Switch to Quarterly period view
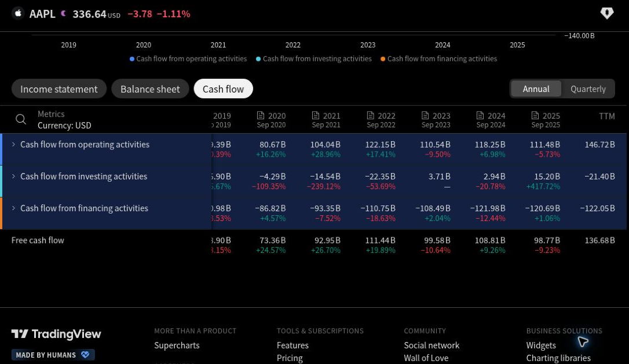 pos(588,89)
